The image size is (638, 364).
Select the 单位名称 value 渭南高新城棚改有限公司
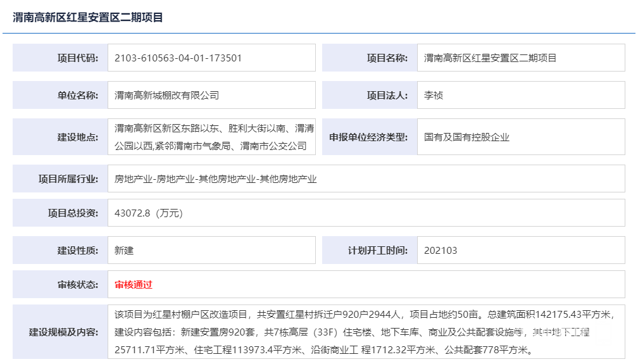166,96
